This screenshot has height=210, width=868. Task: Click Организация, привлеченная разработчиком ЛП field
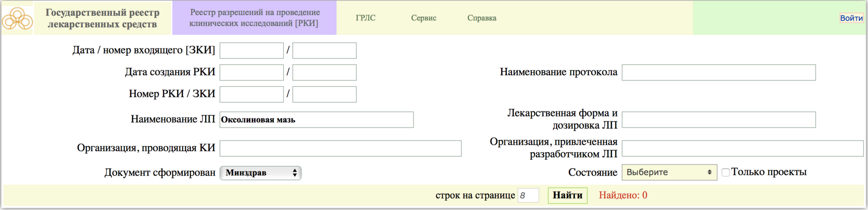click(742, 148)
